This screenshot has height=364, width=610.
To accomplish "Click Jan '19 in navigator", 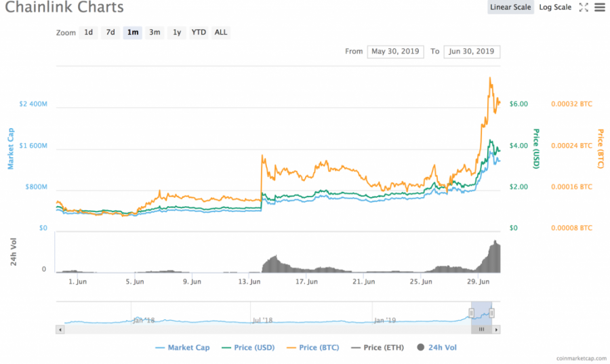I will (385, 321).
